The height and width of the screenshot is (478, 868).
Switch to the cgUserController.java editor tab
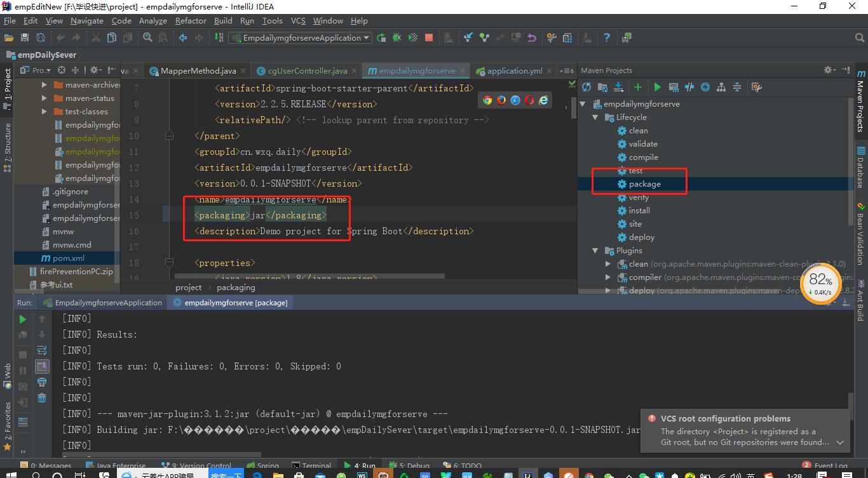[x=307, y=71]
